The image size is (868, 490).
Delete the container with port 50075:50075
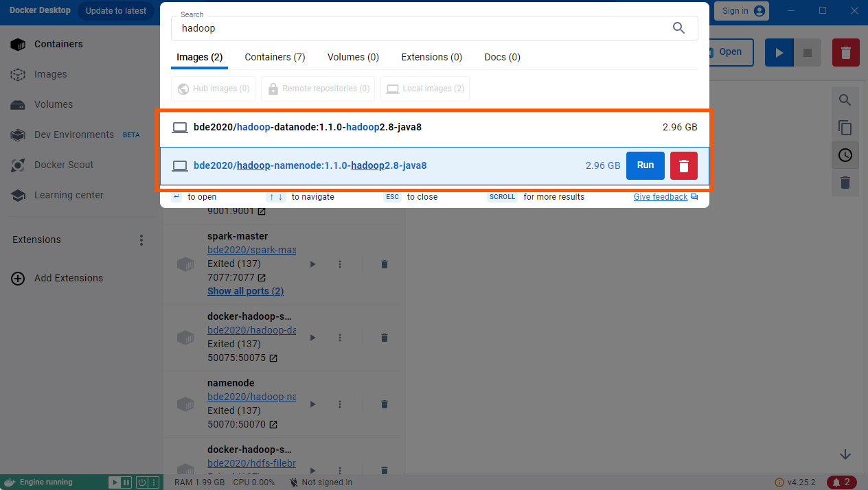click(385, 338)
